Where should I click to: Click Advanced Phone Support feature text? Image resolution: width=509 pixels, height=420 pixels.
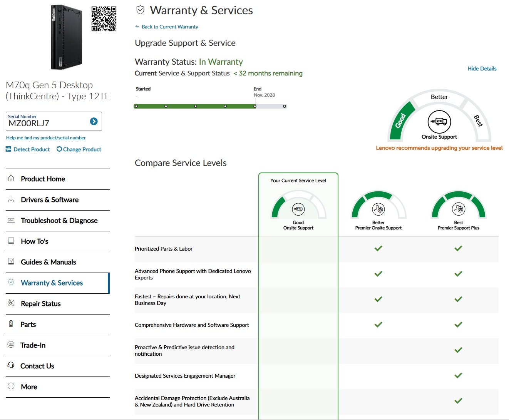193,274
